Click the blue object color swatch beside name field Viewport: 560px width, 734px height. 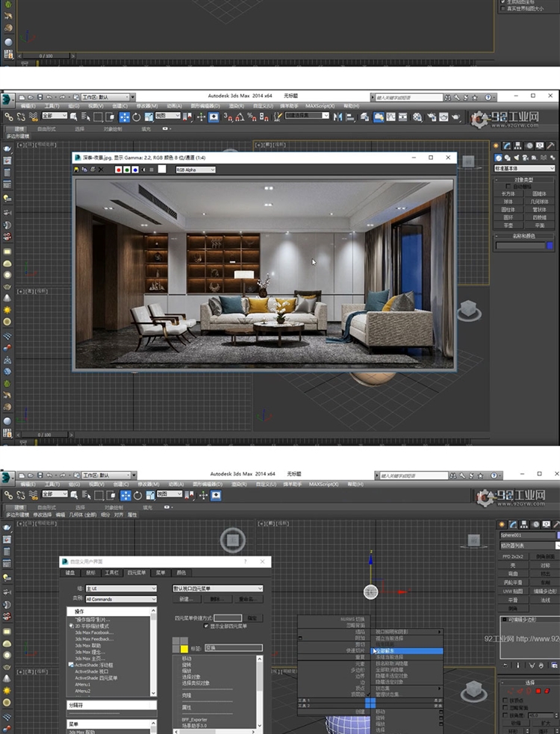[x=550, y=246]
